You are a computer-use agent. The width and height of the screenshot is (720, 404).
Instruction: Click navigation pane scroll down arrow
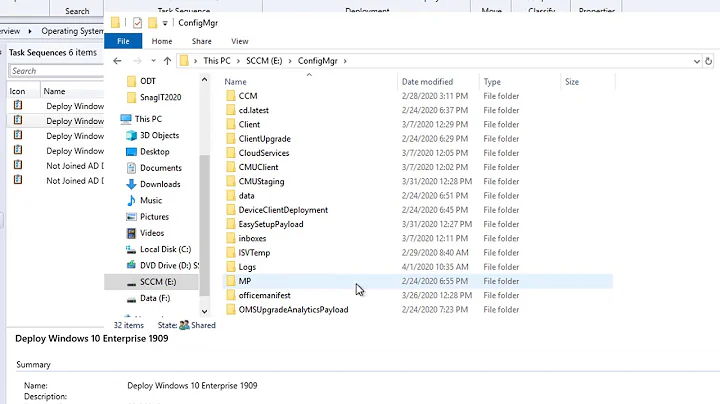(x=204, y=311)
